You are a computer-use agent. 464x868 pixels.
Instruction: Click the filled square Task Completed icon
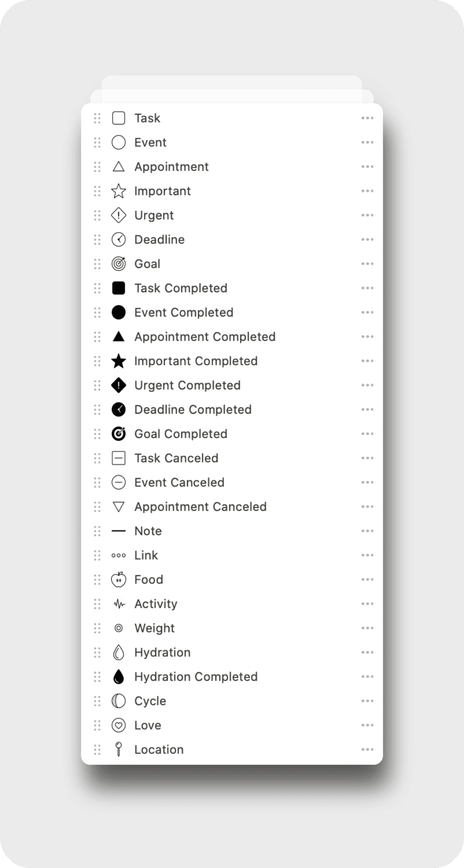pyautogui.click(x=118, y=288)
